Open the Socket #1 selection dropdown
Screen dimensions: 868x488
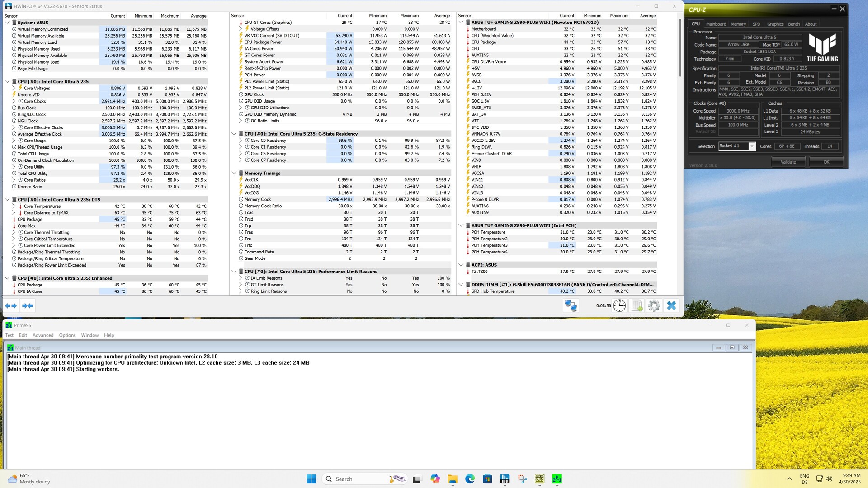click(x=751, y=146)
